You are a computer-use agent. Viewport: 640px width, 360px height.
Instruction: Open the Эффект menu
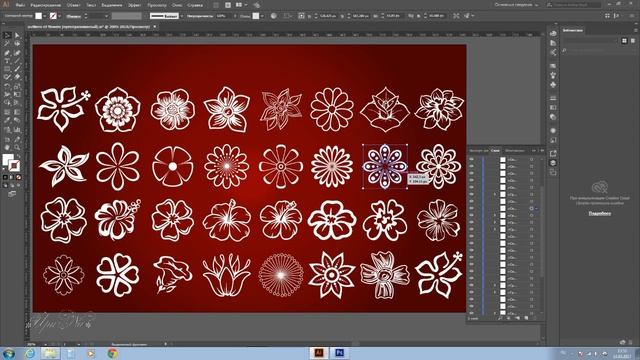point(134,5)
